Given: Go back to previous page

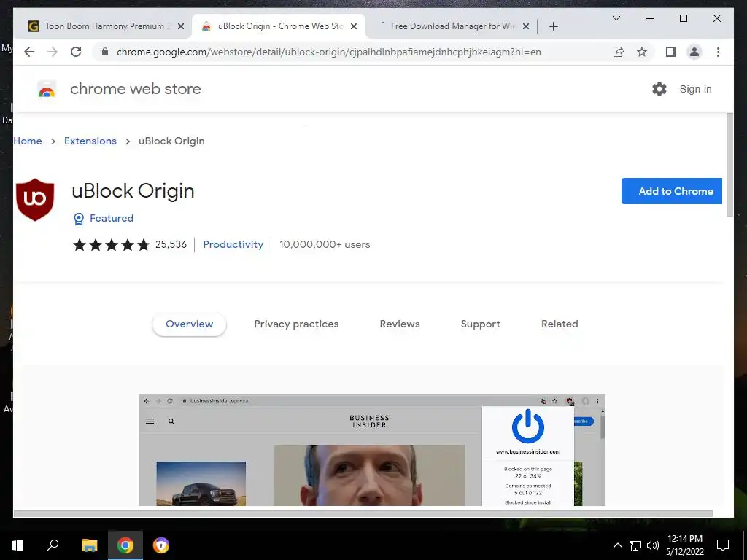Looking at the screenshot, I should tap(29, 52).
